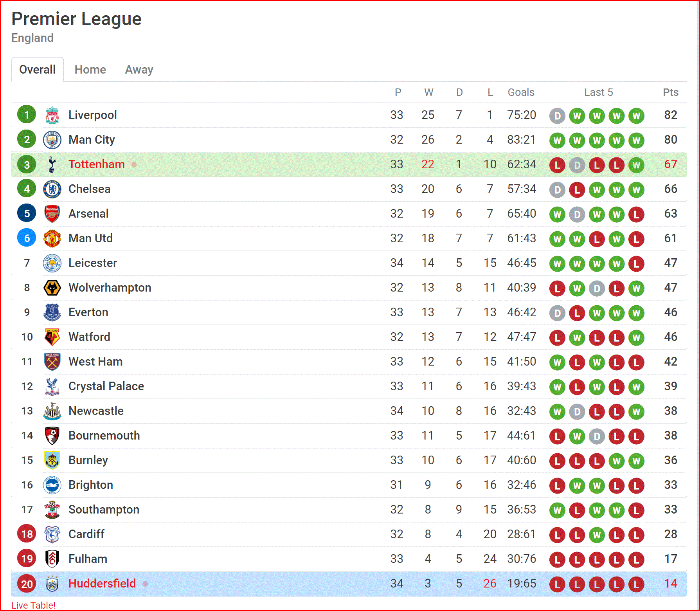Viewport: 700px width, 611px height.
Task: Click the Liverpool club crest
Action: [x=52, y=115]
